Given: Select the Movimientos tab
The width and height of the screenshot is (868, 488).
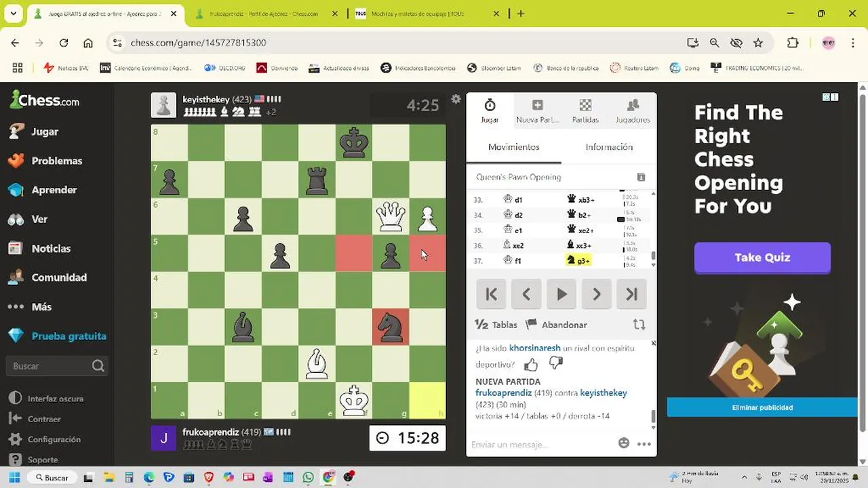Looking at the screenshot, I should [513, 147].
